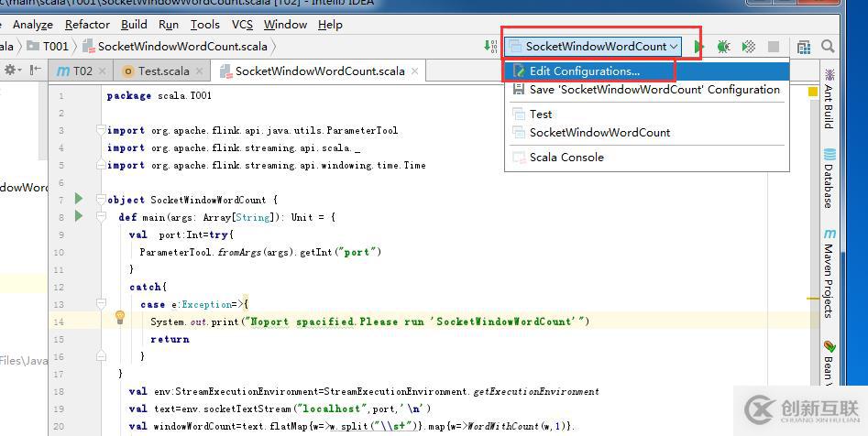Image resolution: width=868 pixels, height=436 pixels.
Task: Click 'getExecutionEnvironment' on line 18
Action: pyautogui.click(x=536, y=392)
